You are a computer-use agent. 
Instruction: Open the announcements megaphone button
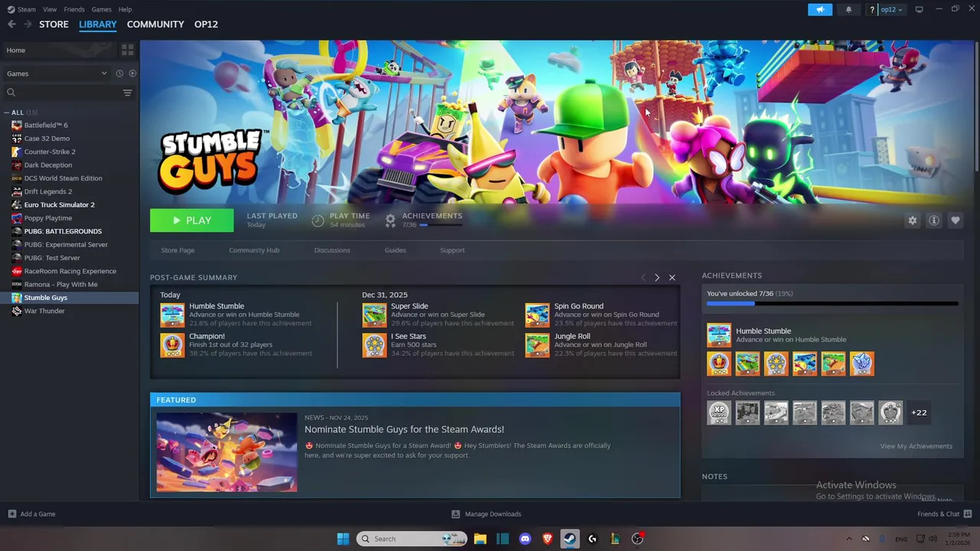[x=820, y=9]
